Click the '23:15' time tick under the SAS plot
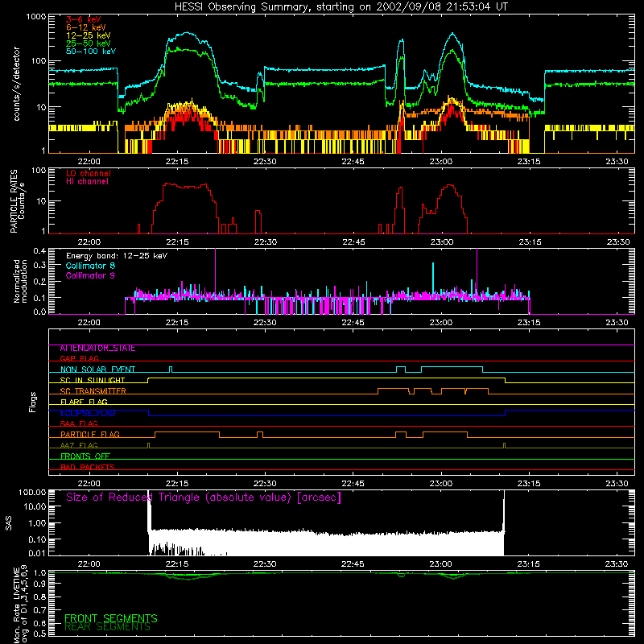The image size is (644, 644). 529,564
